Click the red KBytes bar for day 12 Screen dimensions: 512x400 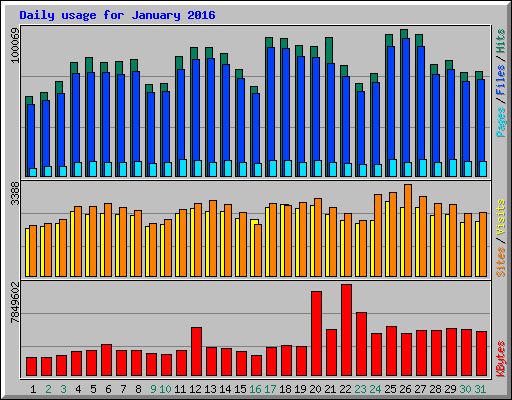[x=196, y=352]
